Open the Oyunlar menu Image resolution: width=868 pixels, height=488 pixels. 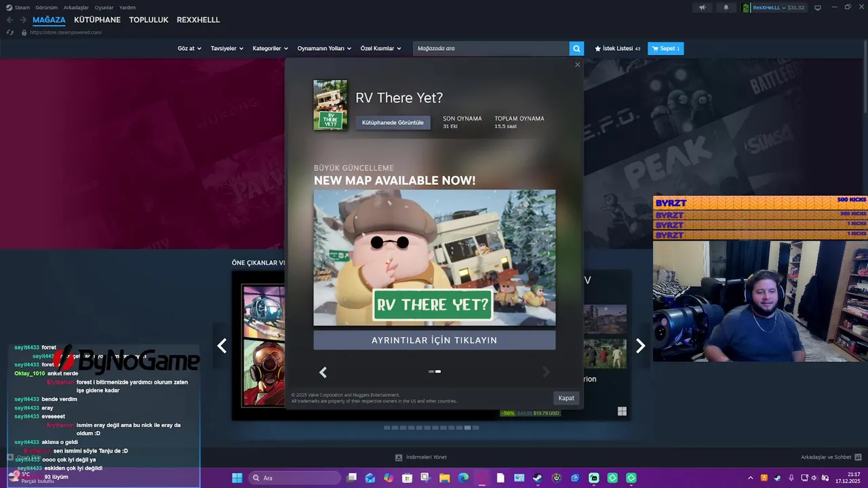(x=104, y=7)
